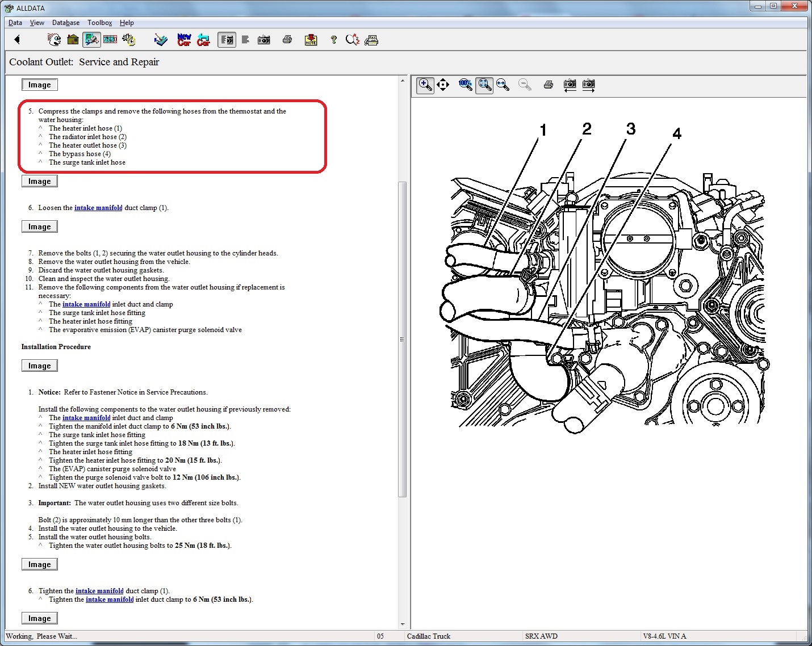Click left pane scrollbar up arrow
The height and width of the screenshot is (646, 812).
403,80
